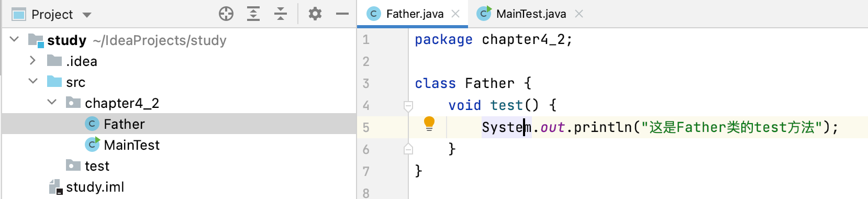The height and width of the screenshot is (199, 868).
Task: Click the test package icon
Action: pyautogui.click(x=73, y=165)
